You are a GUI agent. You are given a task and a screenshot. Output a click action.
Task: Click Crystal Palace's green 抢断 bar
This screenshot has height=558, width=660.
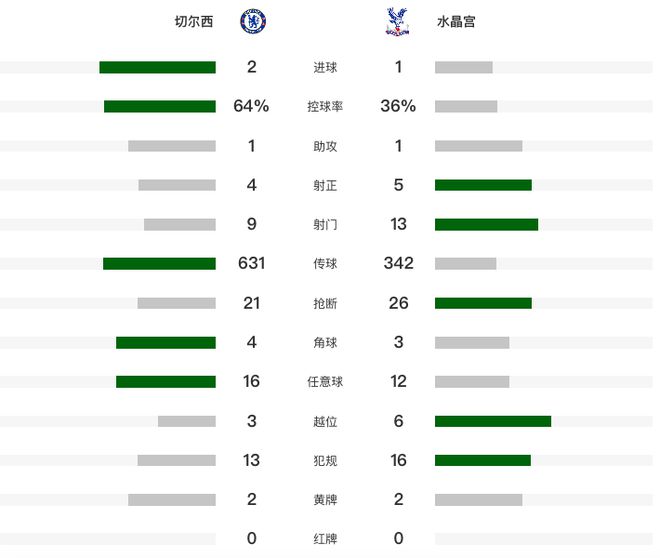(483, 303)
